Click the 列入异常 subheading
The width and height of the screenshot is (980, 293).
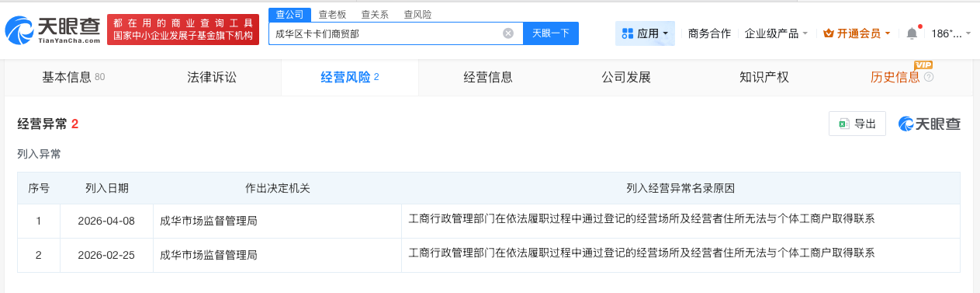39,154
